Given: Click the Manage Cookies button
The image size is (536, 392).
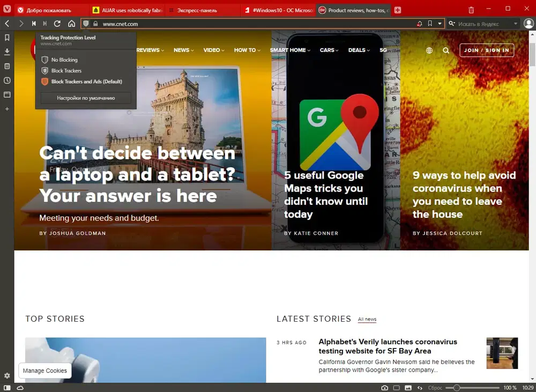Looking at the screenshot, I should [x=45, y=371].
